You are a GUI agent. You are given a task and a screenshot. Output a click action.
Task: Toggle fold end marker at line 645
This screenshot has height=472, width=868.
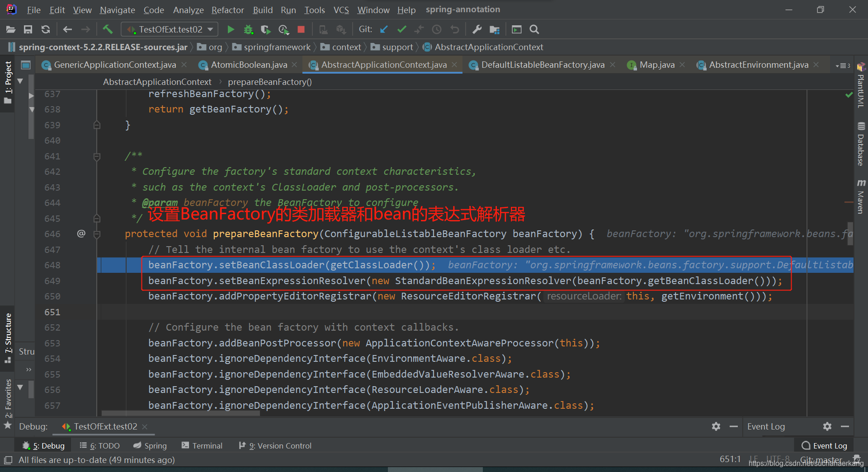coord(97,219)
